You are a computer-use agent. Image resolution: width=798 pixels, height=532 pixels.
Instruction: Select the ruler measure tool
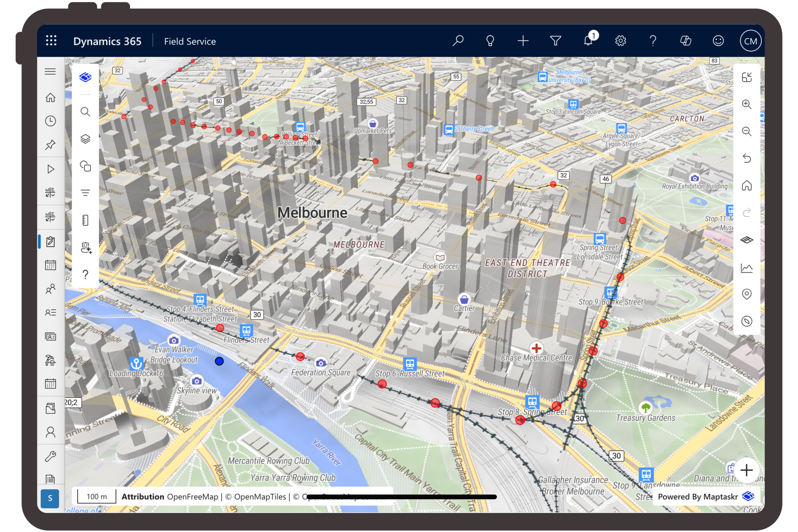pos(85,220)
